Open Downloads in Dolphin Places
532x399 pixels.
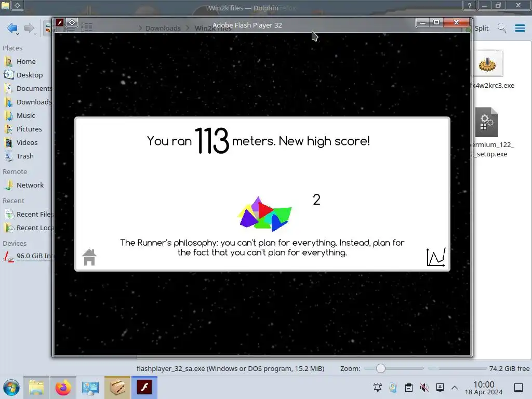point(28,102)
